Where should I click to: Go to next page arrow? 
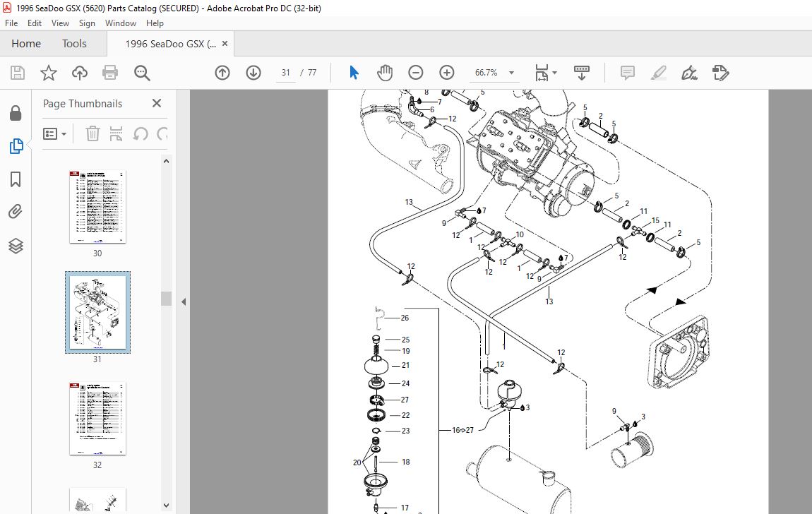[253, 73]
